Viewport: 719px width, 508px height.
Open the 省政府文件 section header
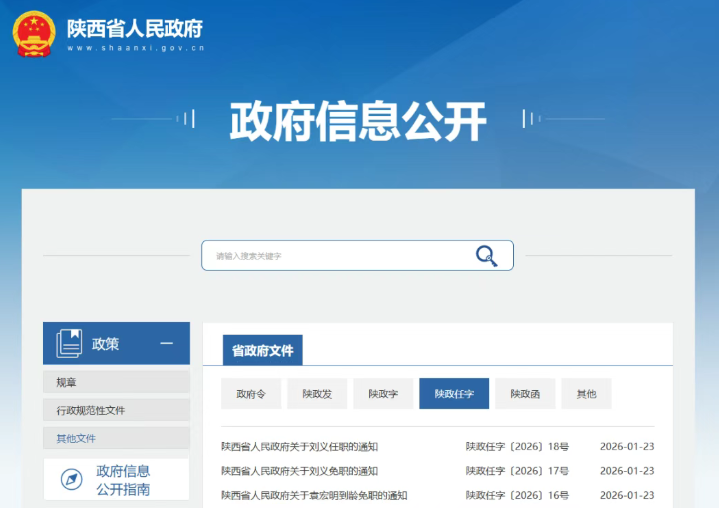click(x=262, y=351)
